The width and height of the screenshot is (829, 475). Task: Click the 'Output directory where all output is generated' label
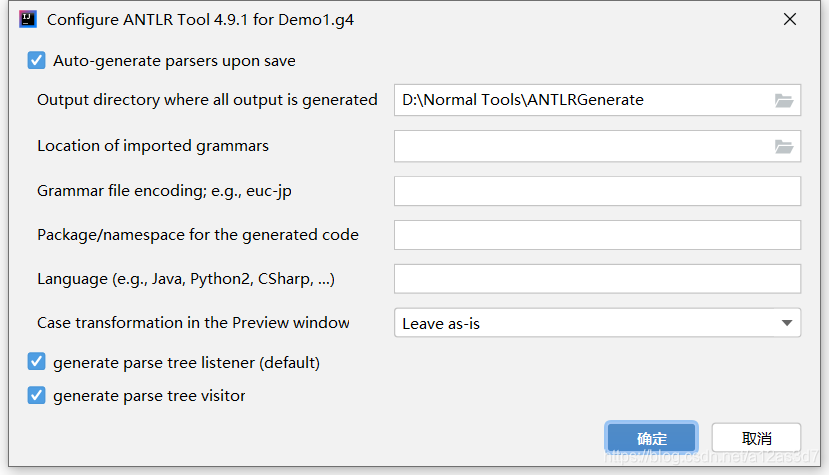pyautogui.click(x=207, y=100)
